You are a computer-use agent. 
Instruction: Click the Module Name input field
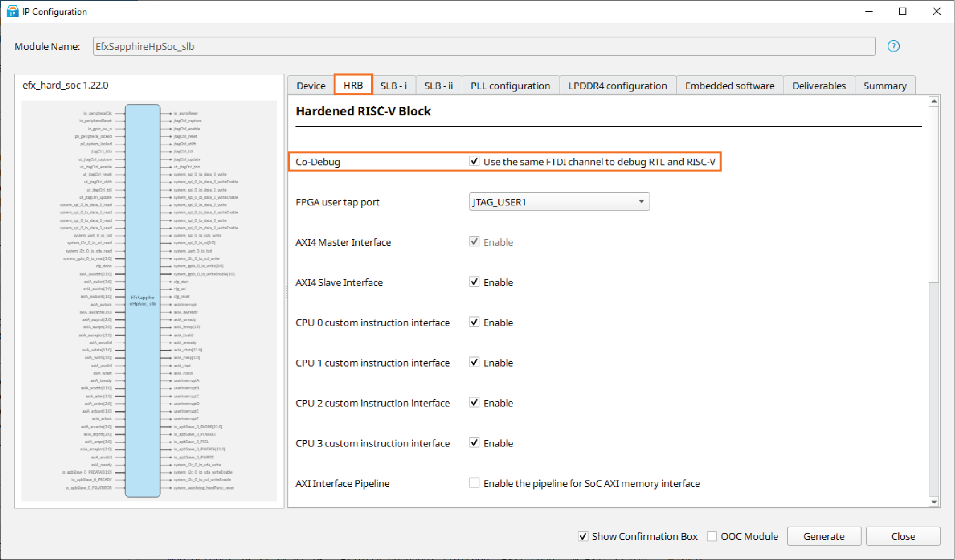point(484,46)
